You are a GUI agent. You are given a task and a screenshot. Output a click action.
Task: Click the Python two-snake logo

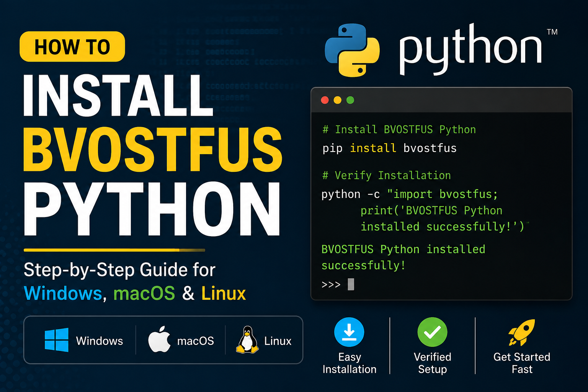pyautogui.click(x=352, y=50)
